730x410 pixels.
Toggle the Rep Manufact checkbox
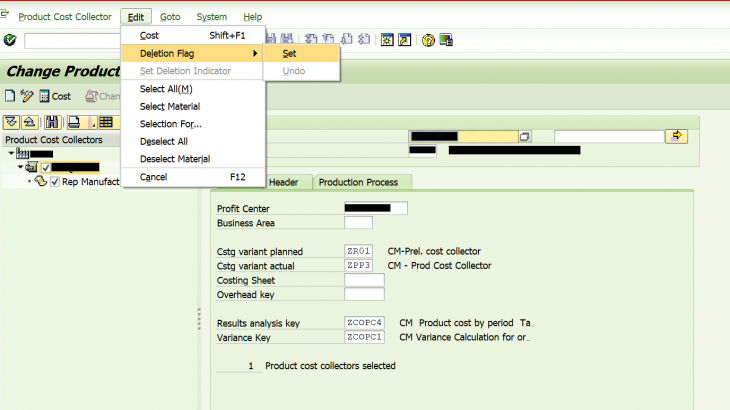coord(55,181)
